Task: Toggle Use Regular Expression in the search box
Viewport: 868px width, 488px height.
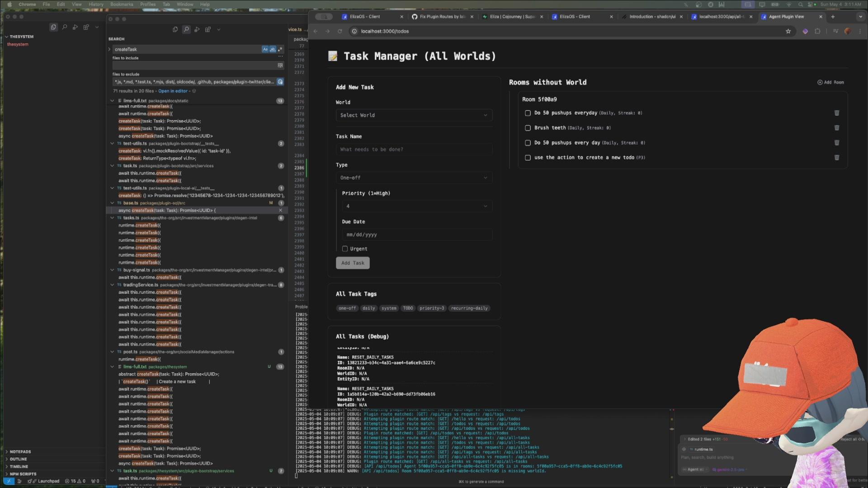Action: click(x=280, y=49)
